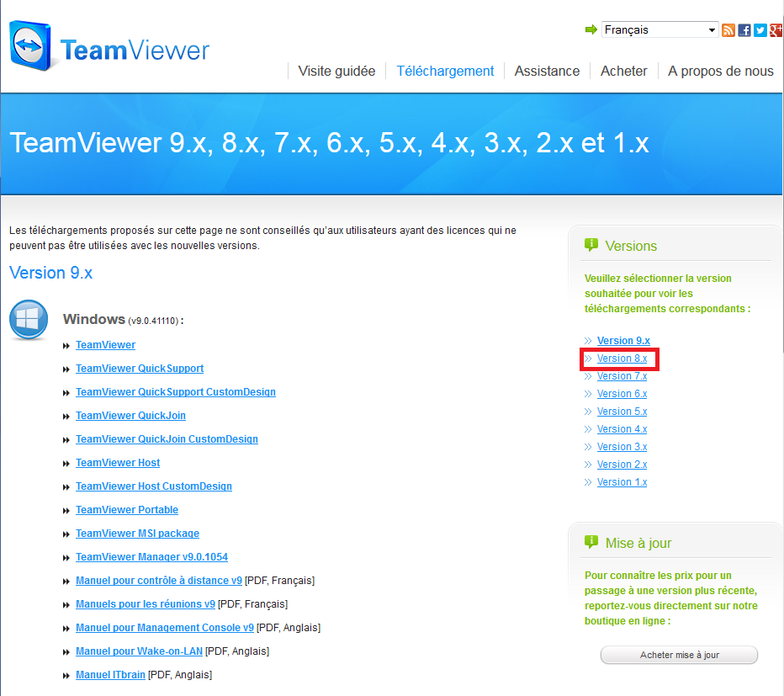Download TeamViewer full version link
784x696 pixels.
105,345
